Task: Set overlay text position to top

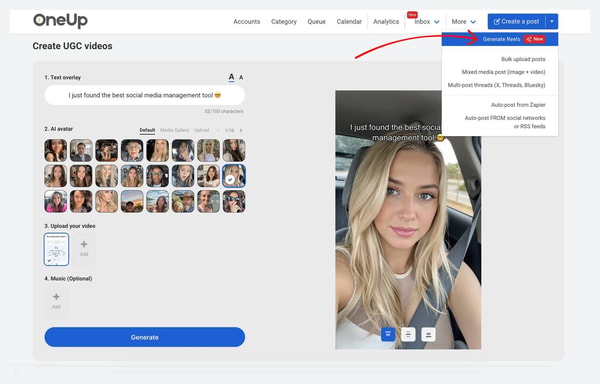Action: [x=388, y=334]
